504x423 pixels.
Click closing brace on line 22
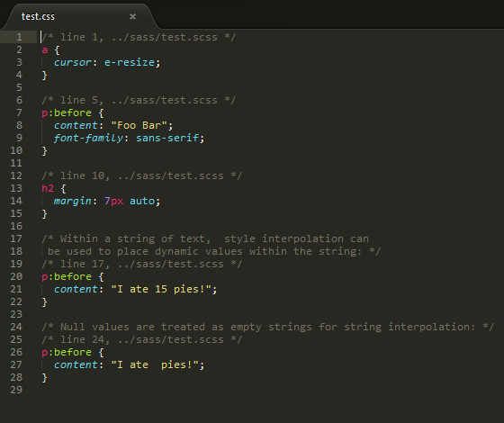pyautogui.click(x=45, y=301)
